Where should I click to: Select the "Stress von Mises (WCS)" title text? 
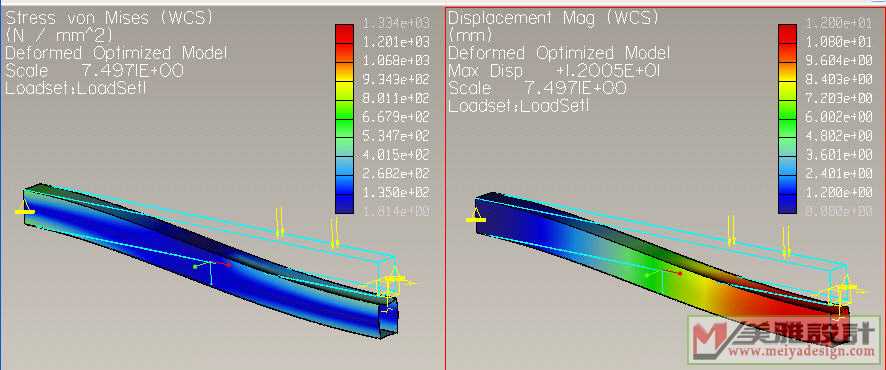[x=110, y=18]
